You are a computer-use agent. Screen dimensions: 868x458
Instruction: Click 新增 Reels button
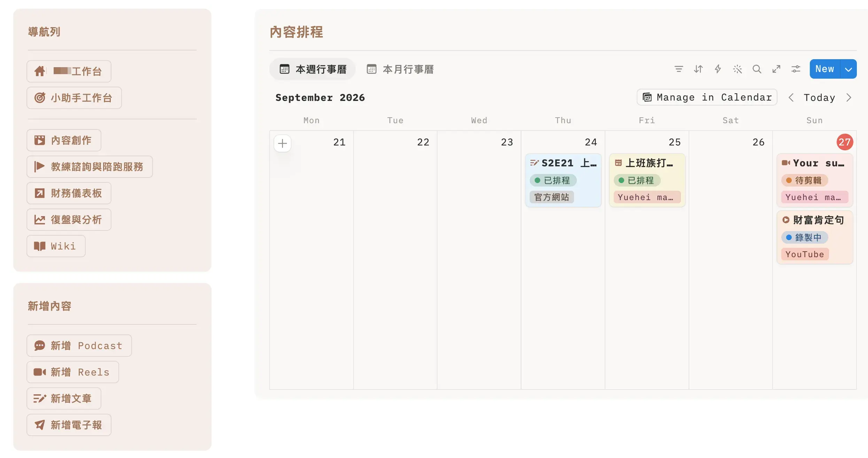click(x=73, y=372)
